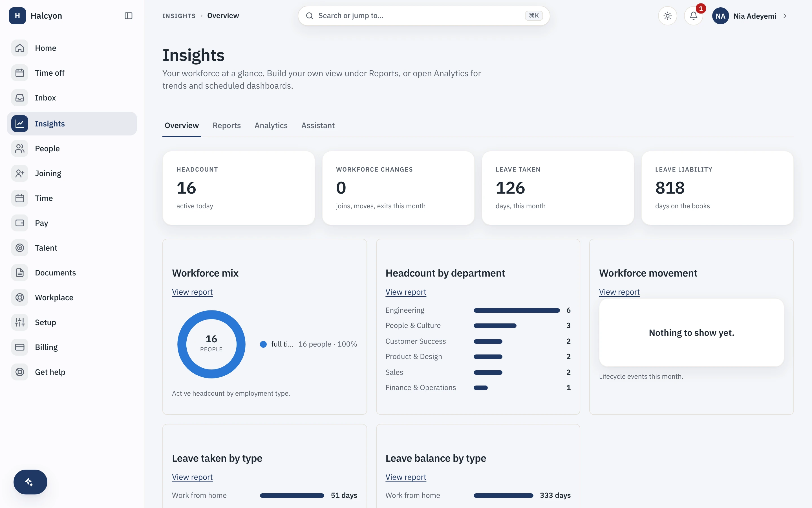Screen dimensions: 812x508
Task: Open the Get help lifebuoy icon
Action: pos(19,372)
